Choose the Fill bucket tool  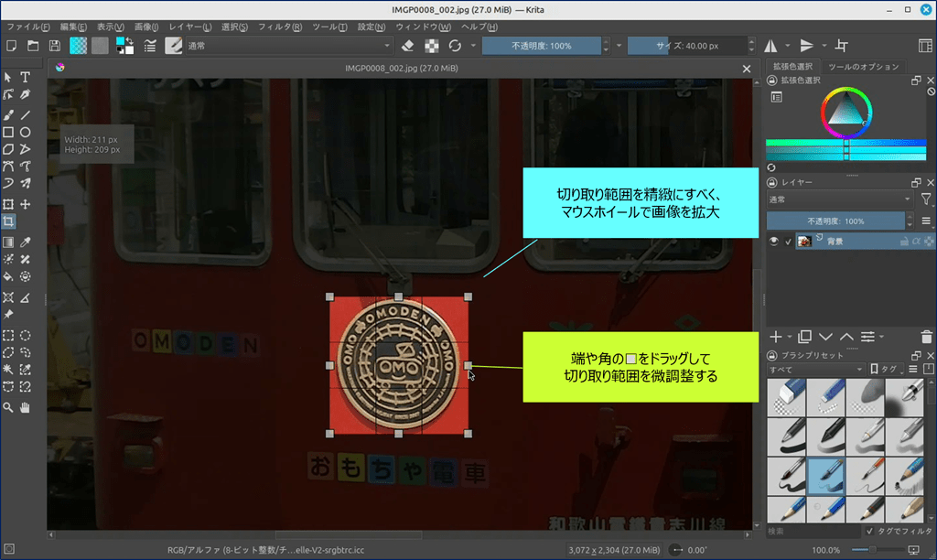pyautogui.click(x=8, y=275)
